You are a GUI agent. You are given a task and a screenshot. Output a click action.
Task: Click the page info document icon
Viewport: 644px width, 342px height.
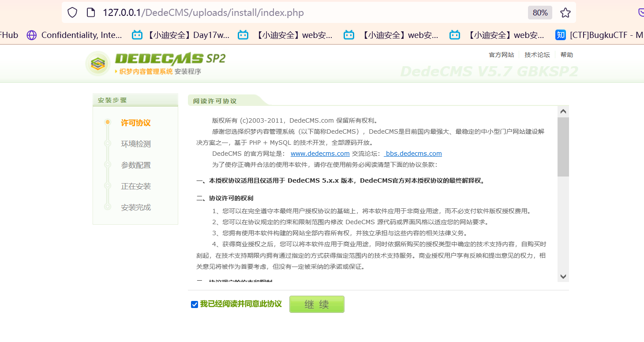point(91,12)
